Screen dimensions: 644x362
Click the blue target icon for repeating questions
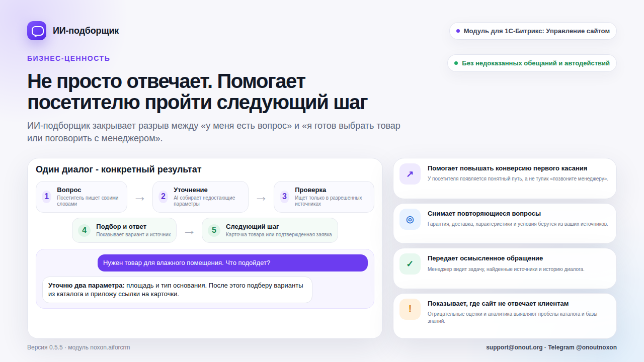[410, 219]
